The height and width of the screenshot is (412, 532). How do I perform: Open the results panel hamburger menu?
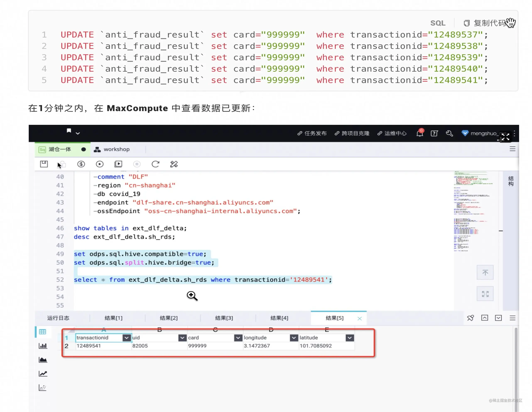click(512, 318)
